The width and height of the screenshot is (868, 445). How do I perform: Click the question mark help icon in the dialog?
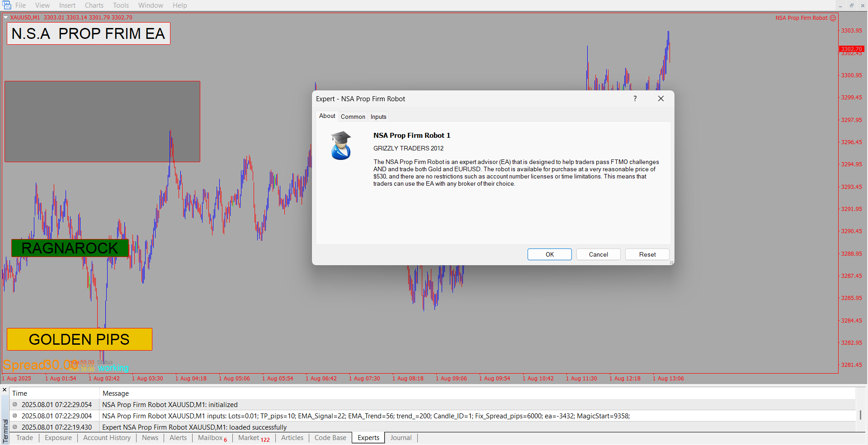tap(635, 98)
